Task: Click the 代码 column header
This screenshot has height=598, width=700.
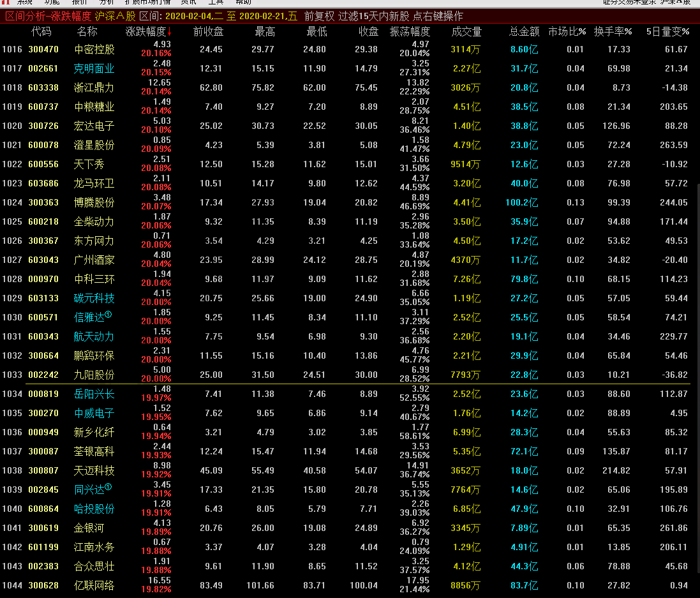Action: [x=41, y=31]
